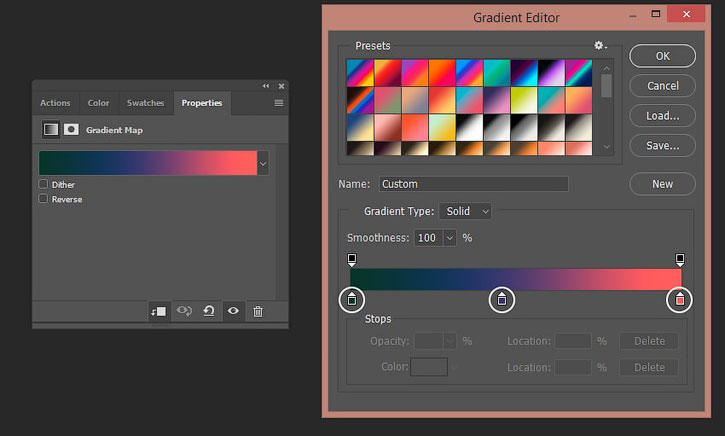The width and height of the screenshot is (725, 436).
Task: Close the Properties panel group
Action: click(x=281, y=86)
